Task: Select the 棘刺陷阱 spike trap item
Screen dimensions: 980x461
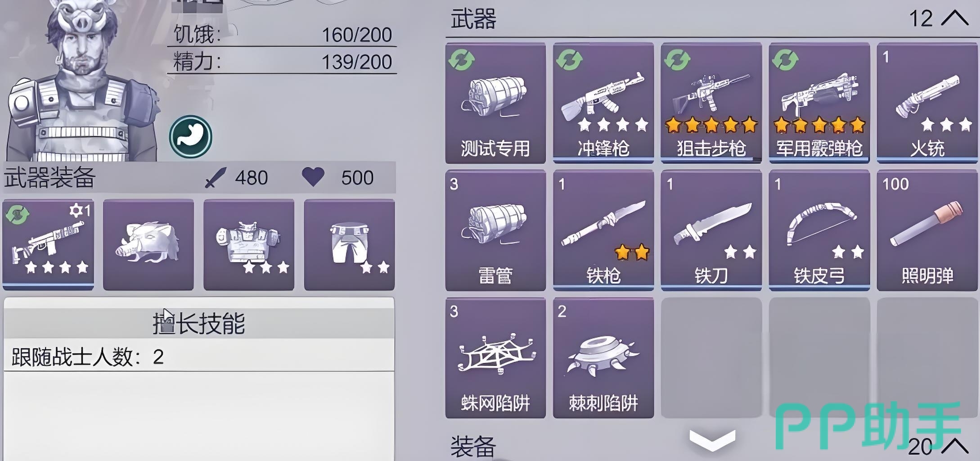Action: (603, 357)
